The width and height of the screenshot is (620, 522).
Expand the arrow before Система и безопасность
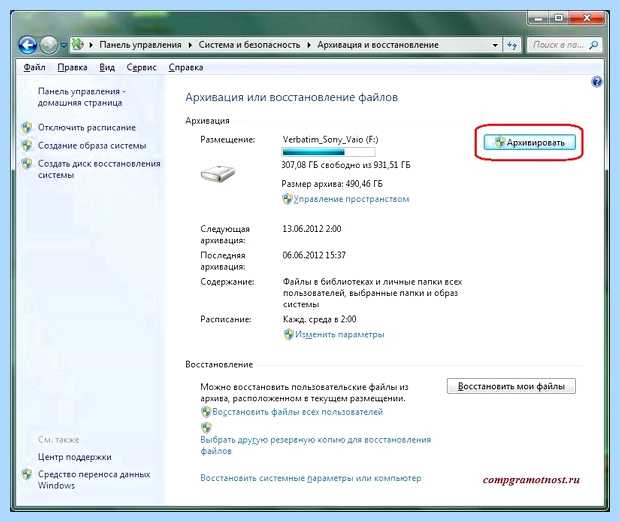click(190, 45)
